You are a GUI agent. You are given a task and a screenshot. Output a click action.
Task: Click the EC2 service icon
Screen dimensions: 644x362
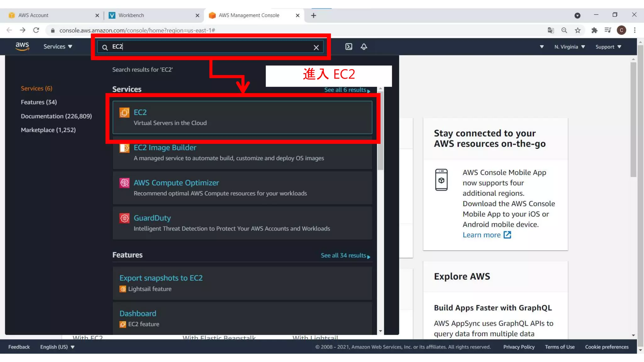click(124, 112)
